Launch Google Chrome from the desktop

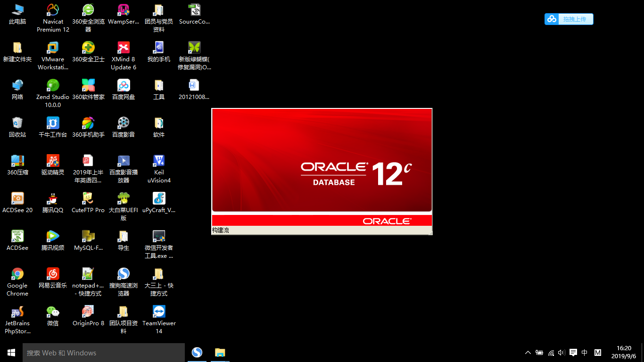(17, 282)
